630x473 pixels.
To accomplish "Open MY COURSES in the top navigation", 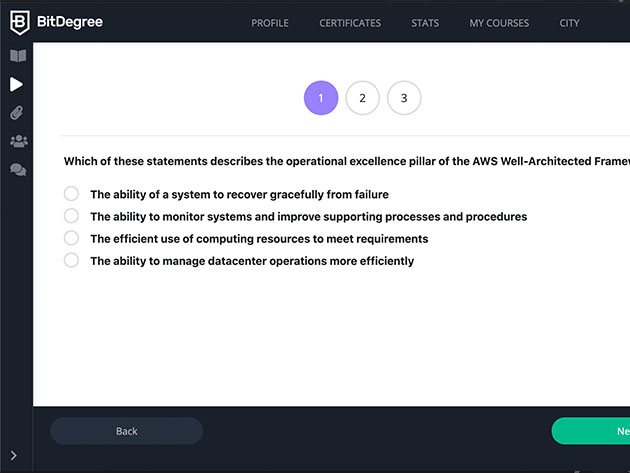I will click(x=499, y=23).
